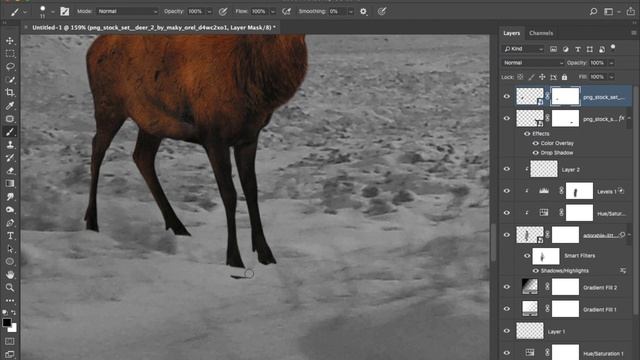Filter layers by pixel layer icon
This screenshot has width=640, height=360.
click(553, 49)
